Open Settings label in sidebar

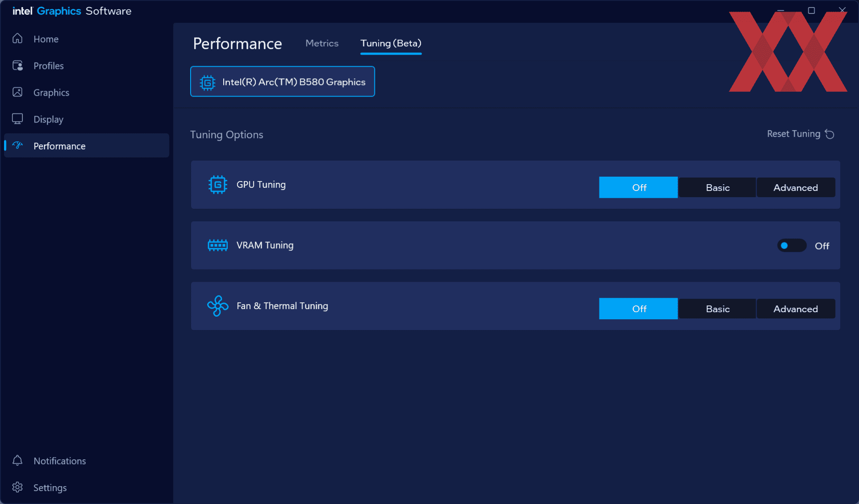point(50,487)
